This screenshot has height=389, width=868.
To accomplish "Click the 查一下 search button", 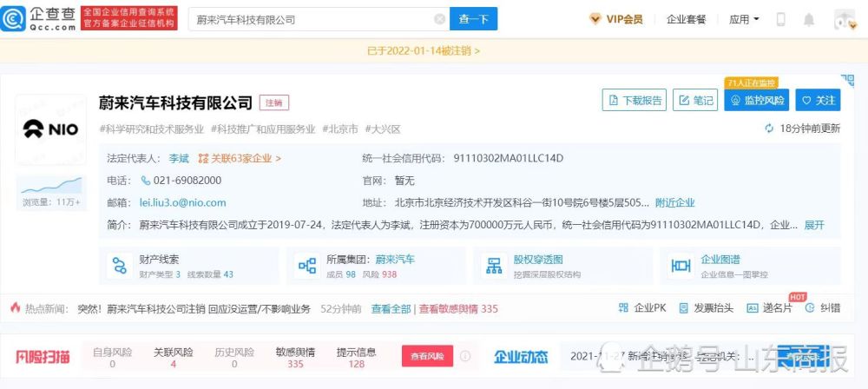I will click(x=473, y=19).
